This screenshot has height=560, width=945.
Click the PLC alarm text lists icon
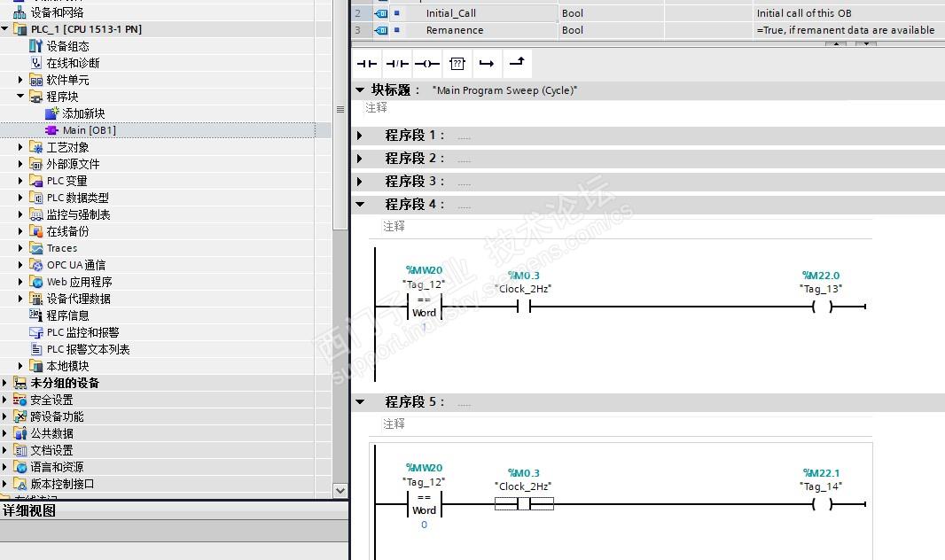coord(35,348)
